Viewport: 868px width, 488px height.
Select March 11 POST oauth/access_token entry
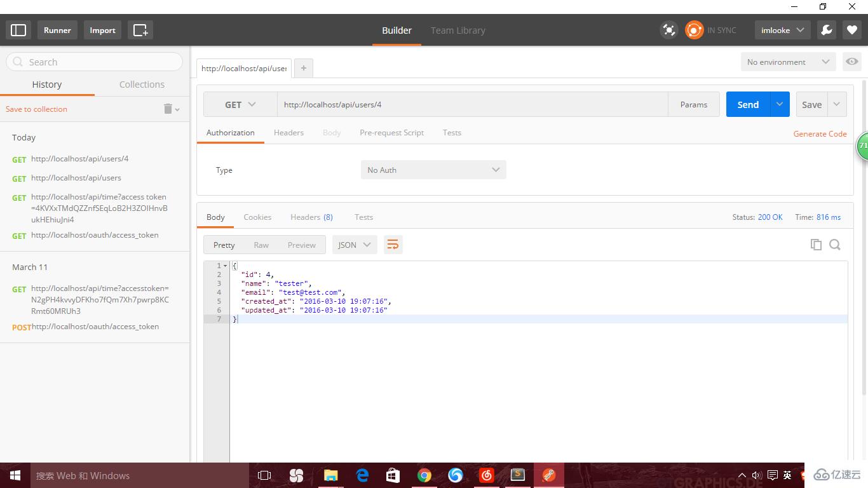(95, 327)
